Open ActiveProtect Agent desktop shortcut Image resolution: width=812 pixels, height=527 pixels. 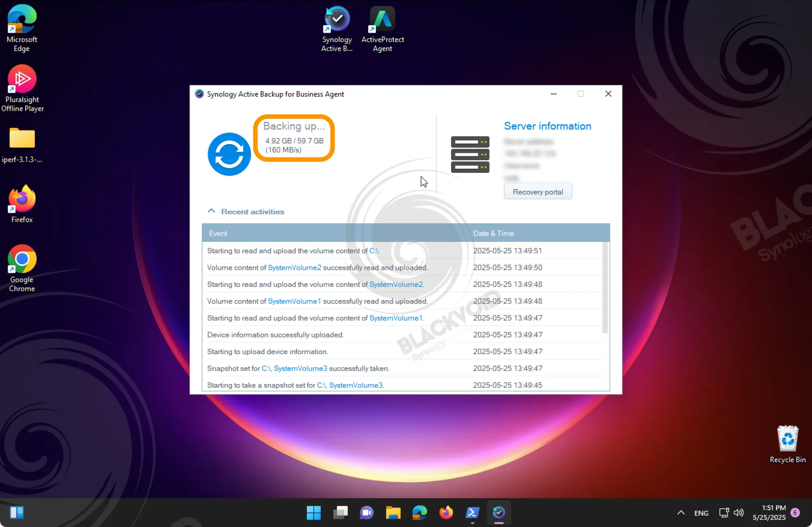coord(382,28)
